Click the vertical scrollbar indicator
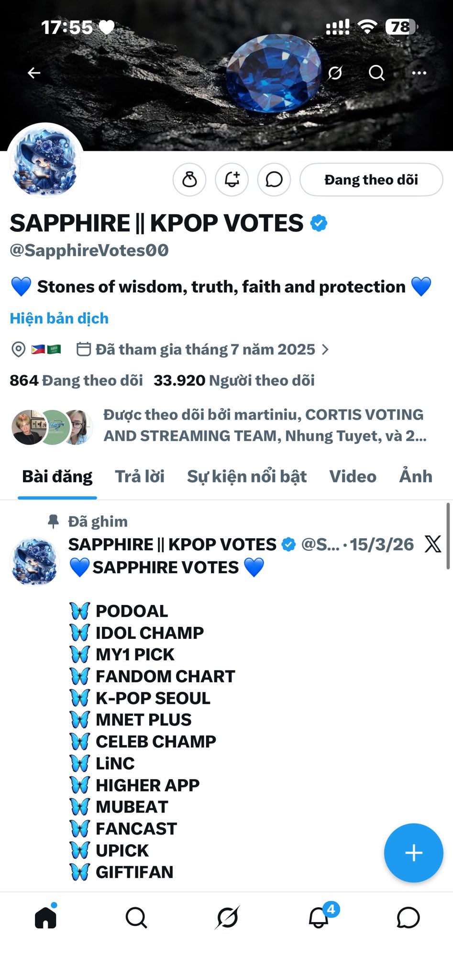 pos(448,536)
